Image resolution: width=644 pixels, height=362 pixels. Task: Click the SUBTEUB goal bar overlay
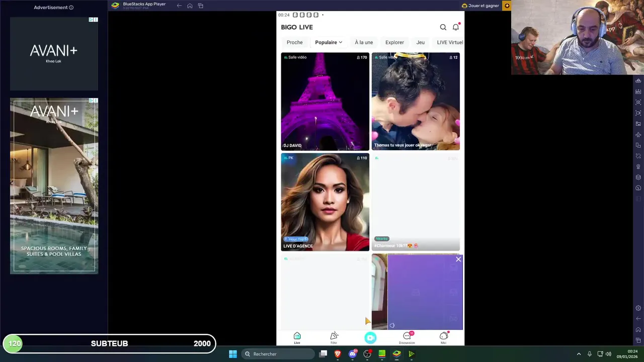pyautogui.click(x=109, y=344)
